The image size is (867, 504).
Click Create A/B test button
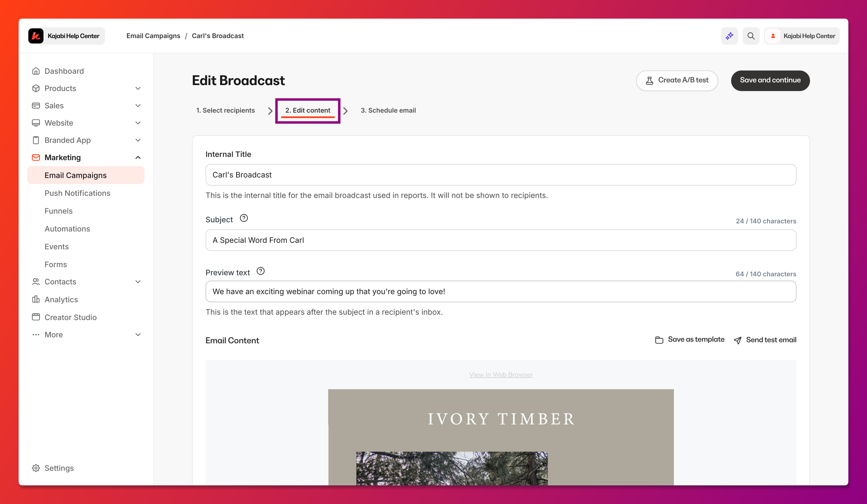click(677, 80)
